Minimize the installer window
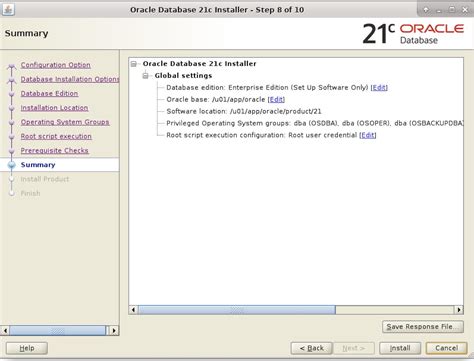The image size is (474, 361). [439, 10]
